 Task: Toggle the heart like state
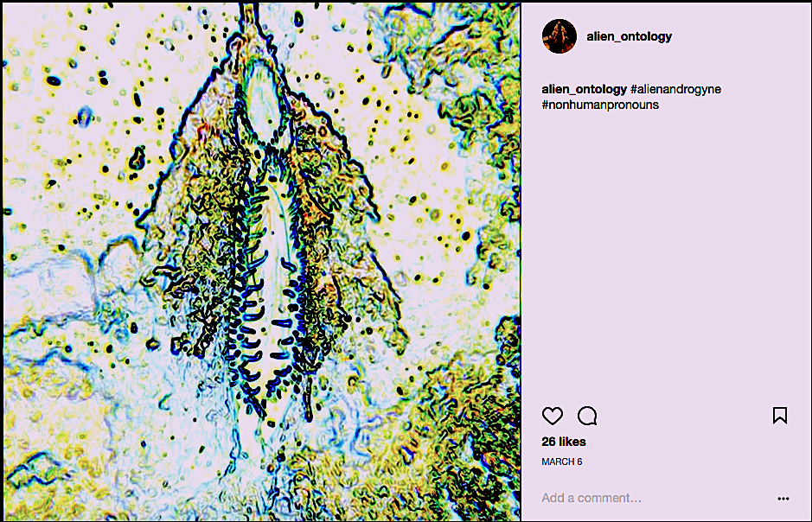[552, 416]
